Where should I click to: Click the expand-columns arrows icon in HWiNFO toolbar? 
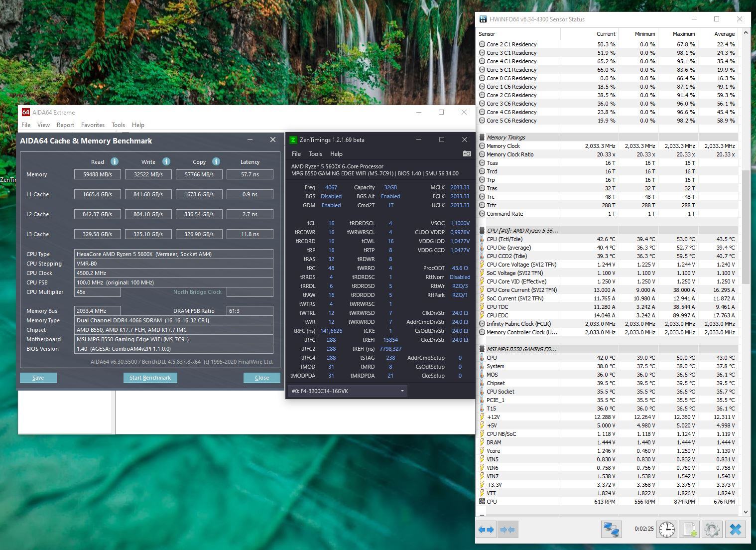486,530
